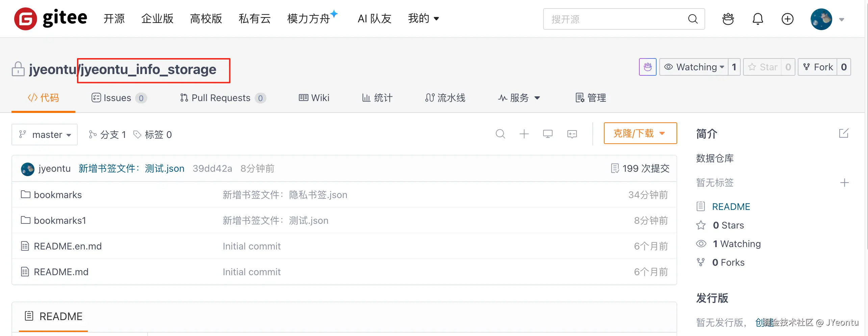Click the edit icon beside 简介

(x=844, y=133)
